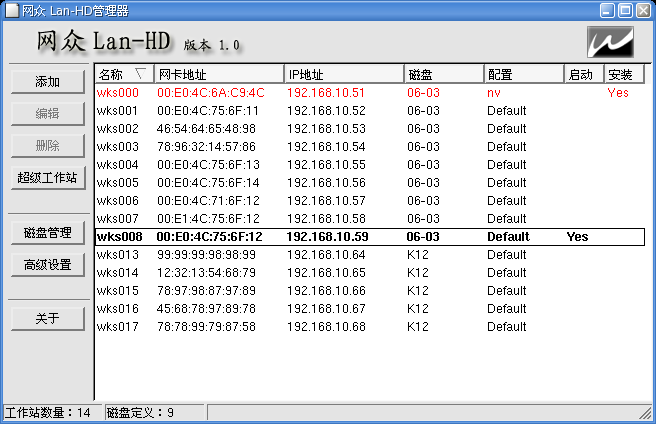The height and width of the screenshot is (424, 656).
Task: Minimize the Lan-HD manager window
Action: 607,10
